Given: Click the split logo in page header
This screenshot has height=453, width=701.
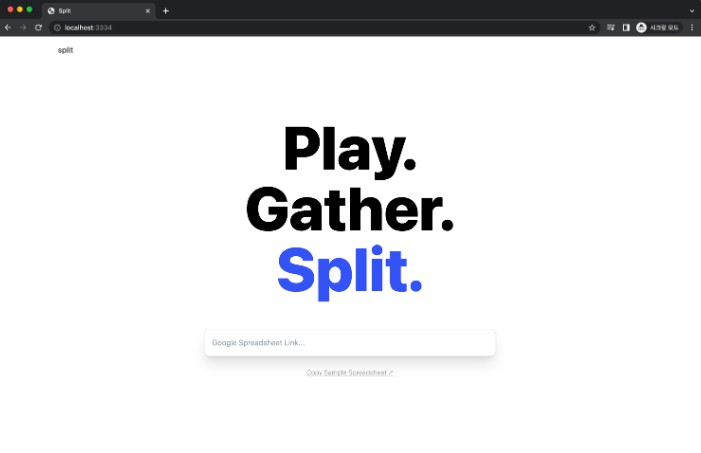Looking at the screenshot, I should (x=65, y=50).
